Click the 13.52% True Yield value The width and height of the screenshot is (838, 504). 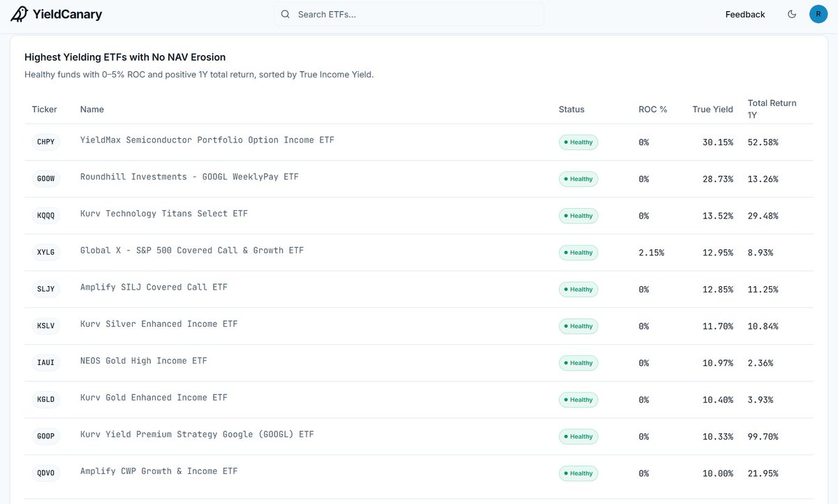point(718,216)
